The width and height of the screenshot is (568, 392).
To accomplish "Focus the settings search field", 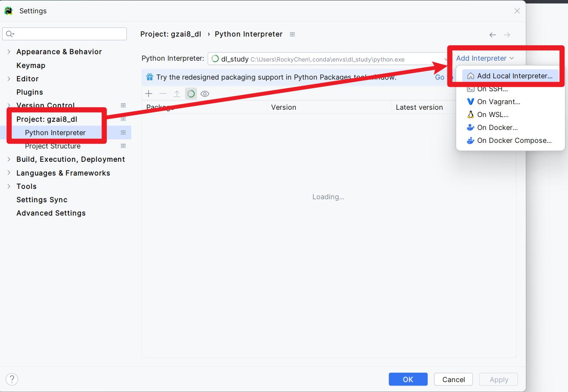I will (x=65, y=34).
